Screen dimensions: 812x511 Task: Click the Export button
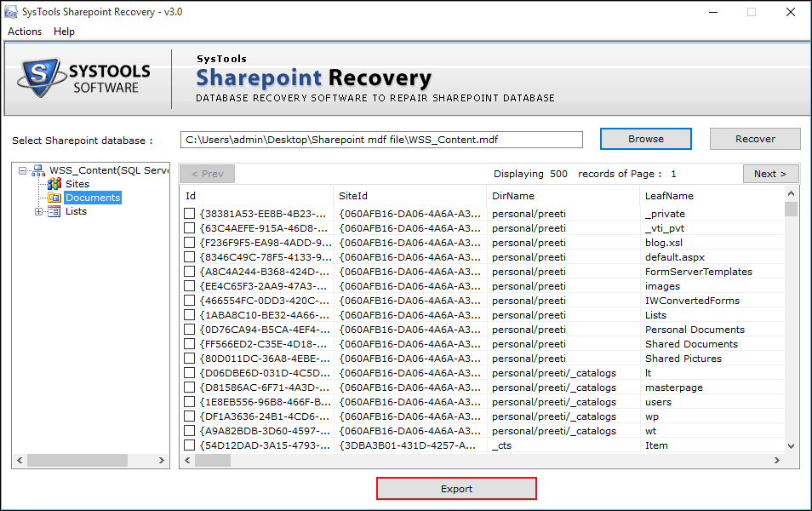click(456, 489)
